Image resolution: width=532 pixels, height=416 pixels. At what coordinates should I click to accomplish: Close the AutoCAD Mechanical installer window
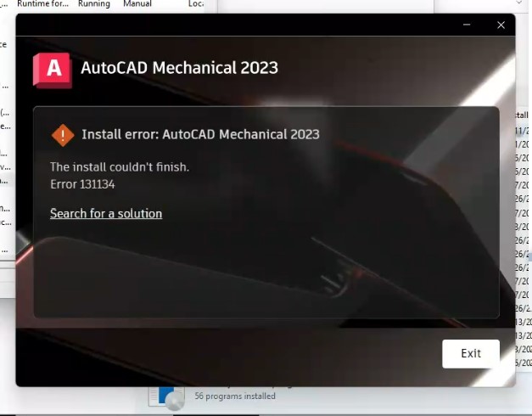pyautogui.click(x=501, y=25)
